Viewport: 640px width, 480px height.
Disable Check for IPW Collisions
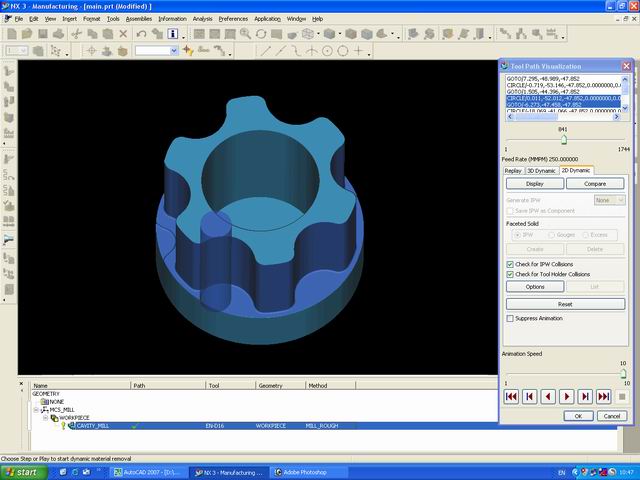tap(510, 264)
